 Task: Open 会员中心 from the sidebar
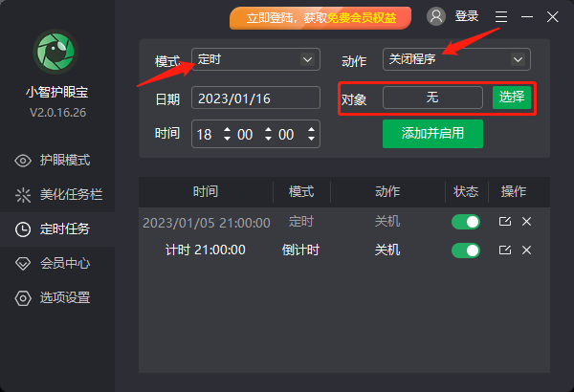pos(57,264)
